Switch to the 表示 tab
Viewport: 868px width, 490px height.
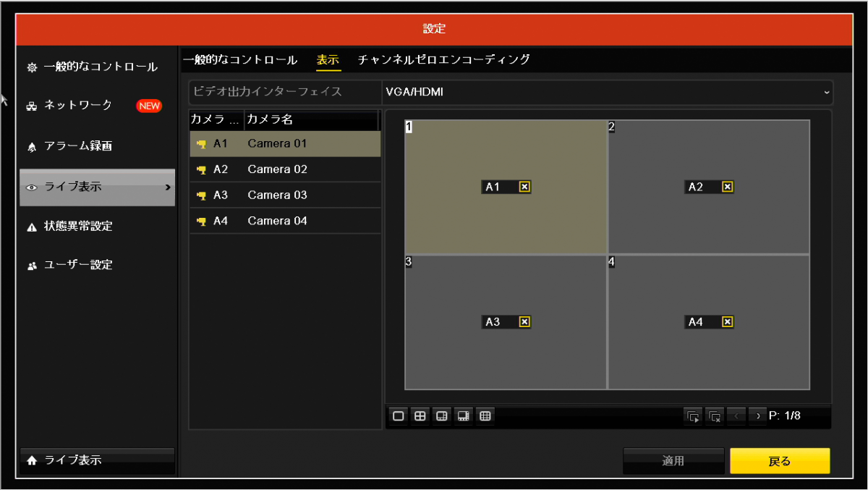[x=328, y=59]
